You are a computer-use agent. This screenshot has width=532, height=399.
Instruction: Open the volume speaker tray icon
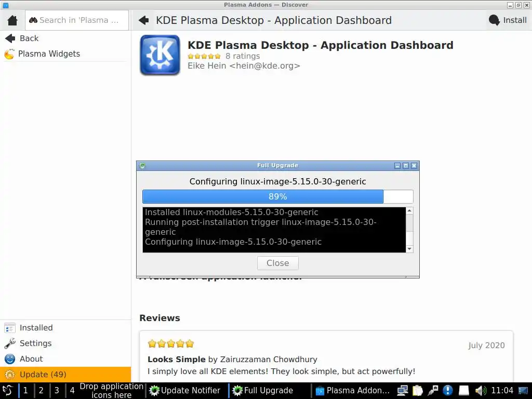click(481, 391)
